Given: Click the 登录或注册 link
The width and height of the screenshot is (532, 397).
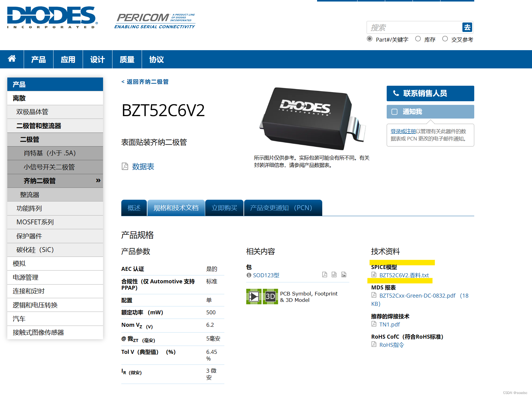Looking at the screenshot, I should 403,131.
